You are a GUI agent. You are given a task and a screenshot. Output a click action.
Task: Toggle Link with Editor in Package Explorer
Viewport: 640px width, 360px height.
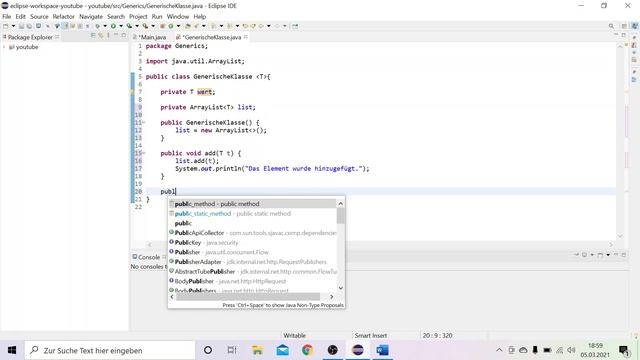click(x=100, y=36)
